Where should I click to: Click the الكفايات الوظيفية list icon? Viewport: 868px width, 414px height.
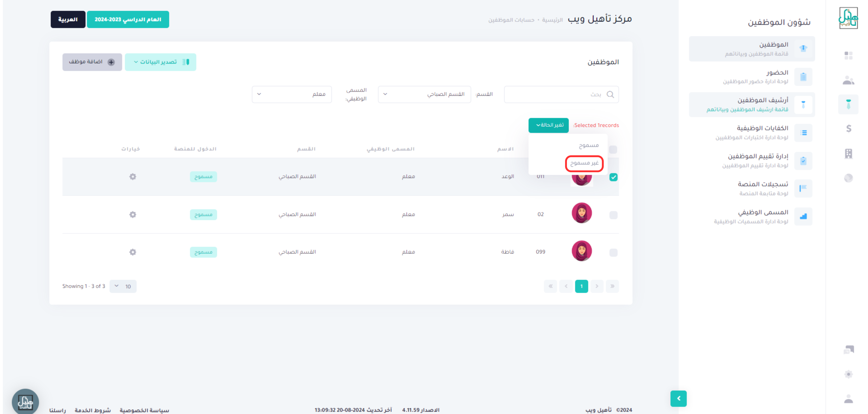point(803,133)
